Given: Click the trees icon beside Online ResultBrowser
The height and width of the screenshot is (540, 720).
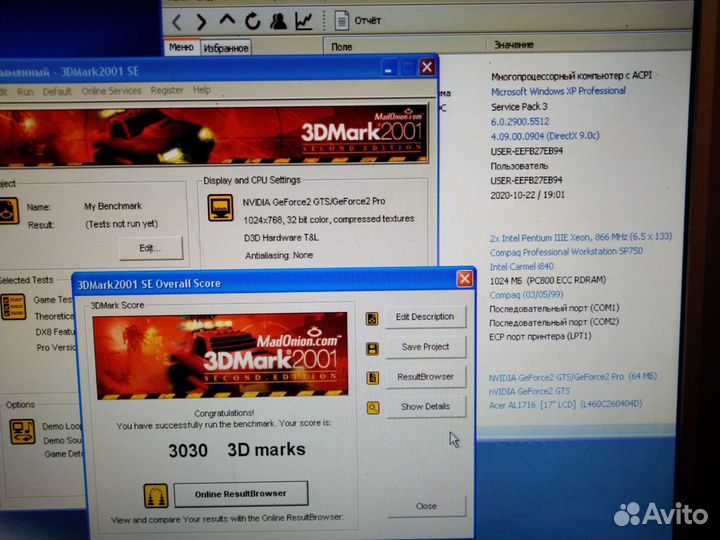Looking at the screenshot, I should [x=156, y=496].
